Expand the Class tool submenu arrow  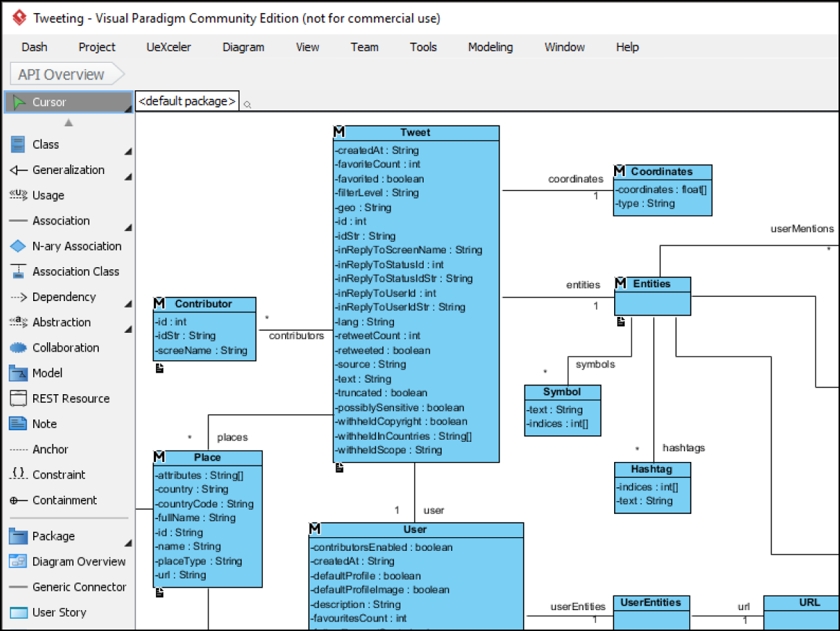click(x=128, y=152)
